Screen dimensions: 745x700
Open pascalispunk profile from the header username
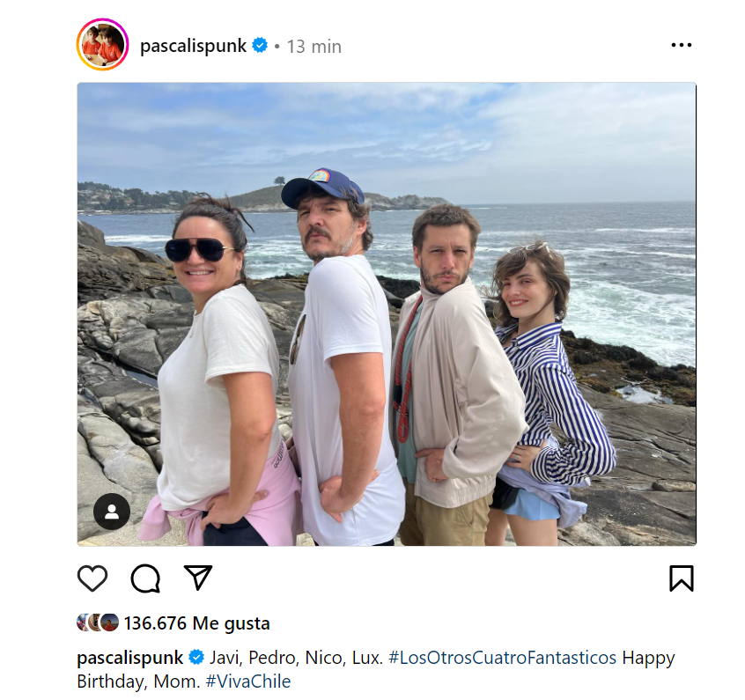click(x=194, y=46)
